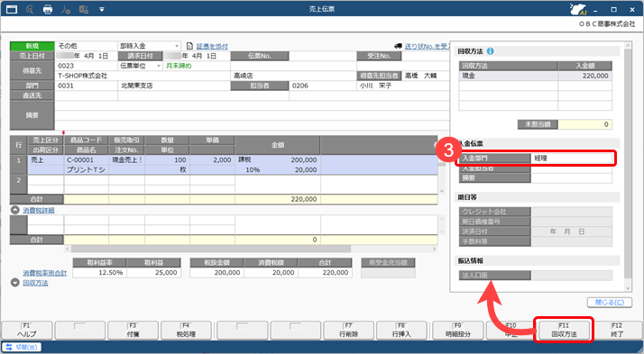644x354 pixels.
Task: Click the search preview magnifier icon
Action: tap(30, 9)
